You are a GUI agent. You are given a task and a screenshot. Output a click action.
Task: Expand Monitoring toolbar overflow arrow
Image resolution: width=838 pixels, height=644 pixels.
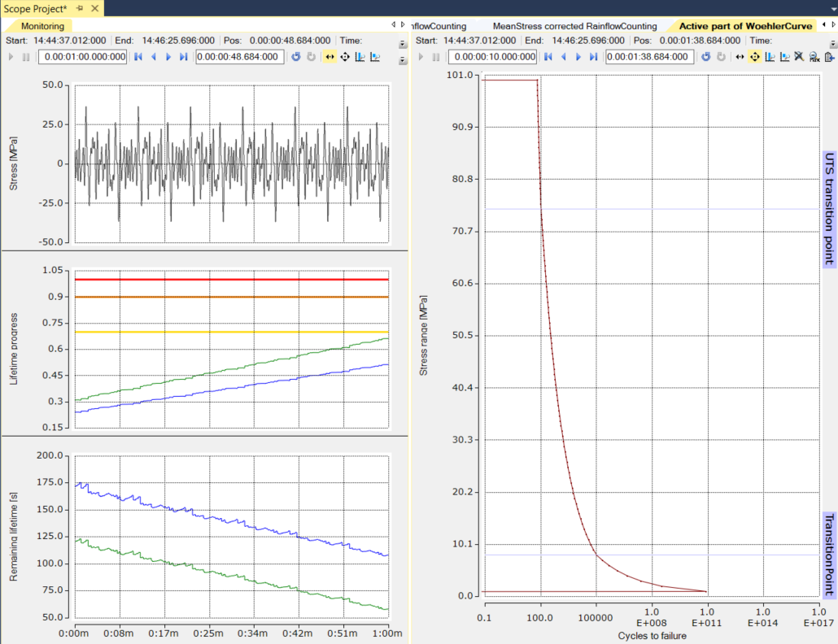[403, 61]
